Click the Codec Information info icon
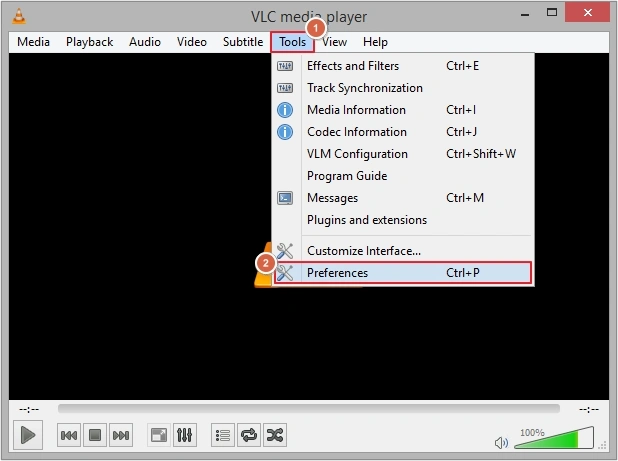The width and height of the screenshot is (618, 461). coord(285,132)
